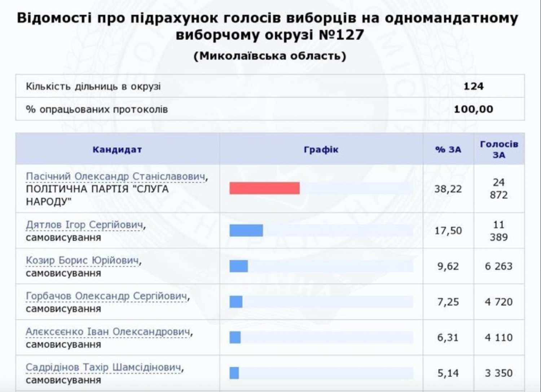Click the red bar for Пасічний
This screenshot has height=392, width=541.
click(x=264, y=188)
